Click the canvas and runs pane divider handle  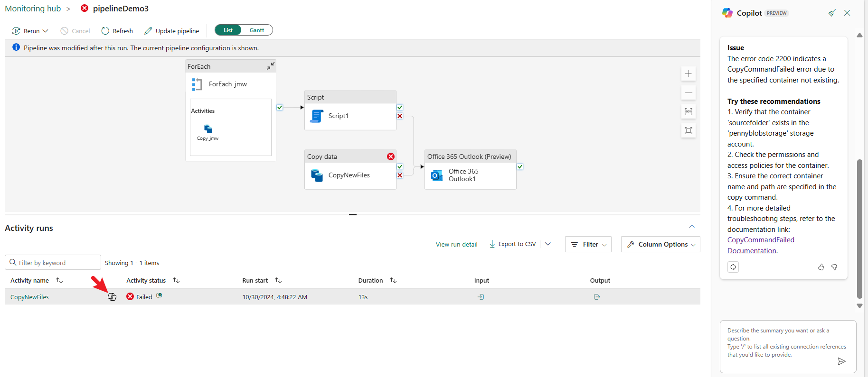[x=353, y=215]
